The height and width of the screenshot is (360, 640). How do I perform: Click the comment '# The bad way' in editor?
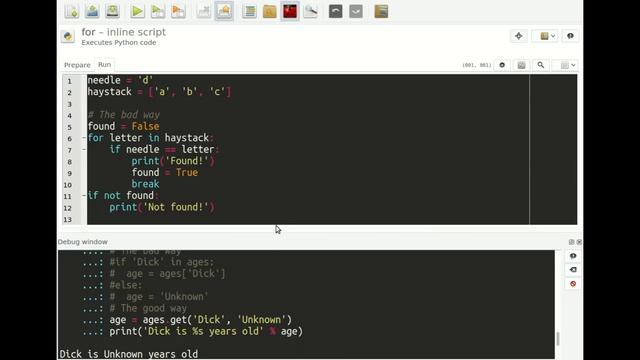click(124, 115)
